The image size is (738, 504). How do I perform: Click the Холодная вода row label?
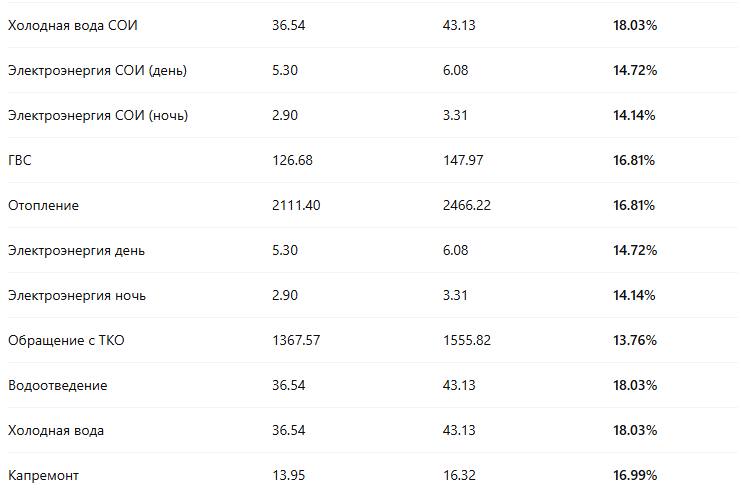tap(56, 431)
